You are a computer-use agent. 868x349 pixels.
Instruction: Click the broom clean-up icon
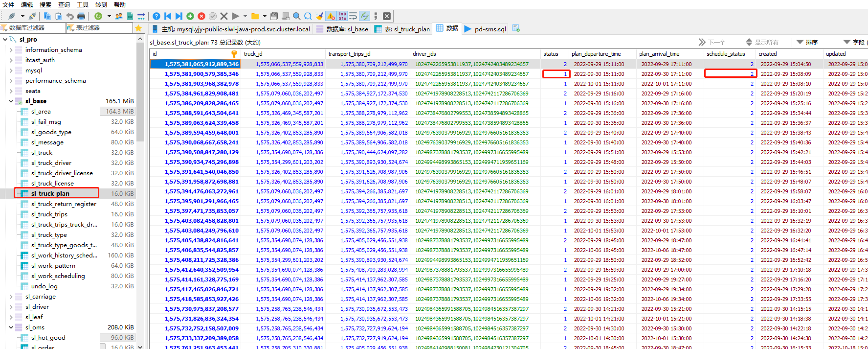pyautogui.click(x=319, y=16)
